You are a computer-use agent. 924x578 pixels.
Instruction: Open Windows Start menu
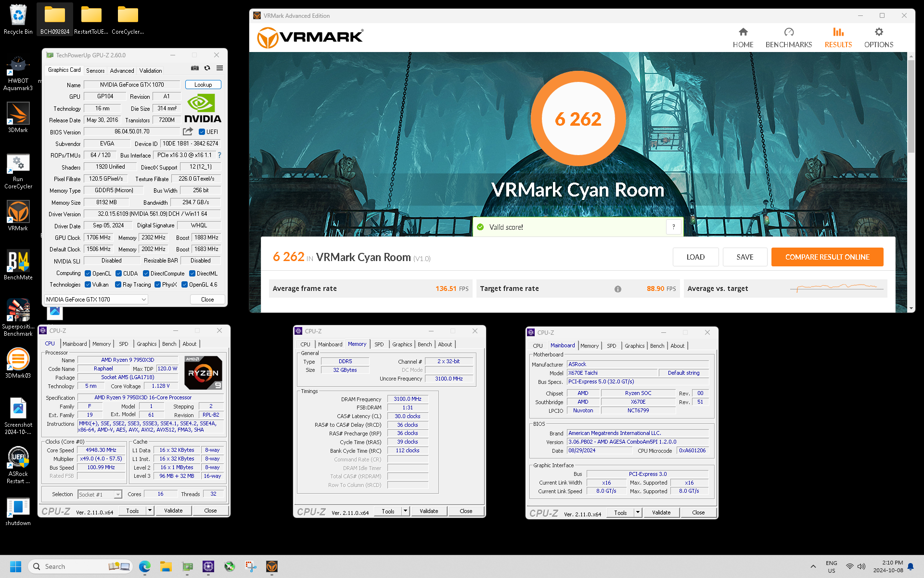click(16, 566)
